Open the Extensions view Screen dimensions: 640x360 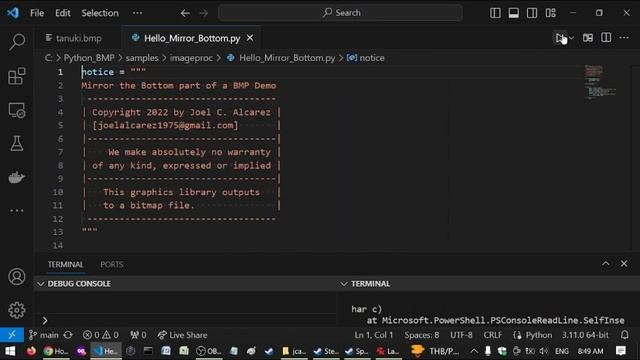click(x=17, y=76)
